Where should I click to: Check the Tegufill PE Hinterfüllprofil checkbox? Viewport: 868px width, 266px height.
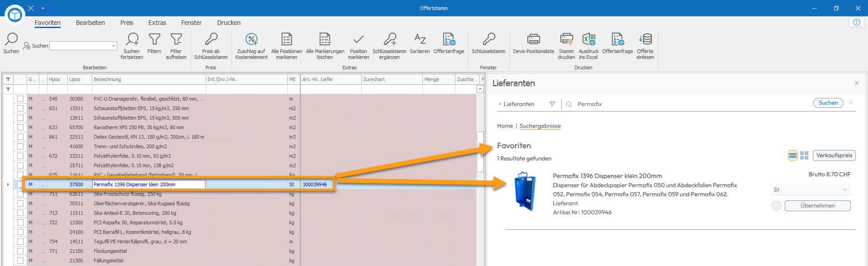click(20, 242)
